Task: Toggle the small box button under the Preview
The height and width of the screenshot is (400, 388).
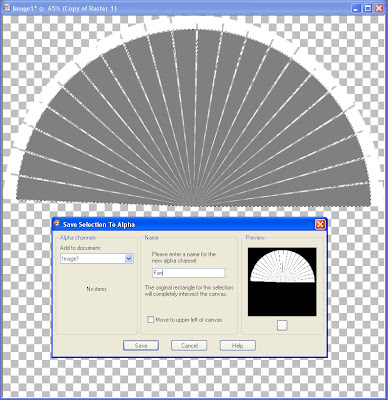Action: 282,325
